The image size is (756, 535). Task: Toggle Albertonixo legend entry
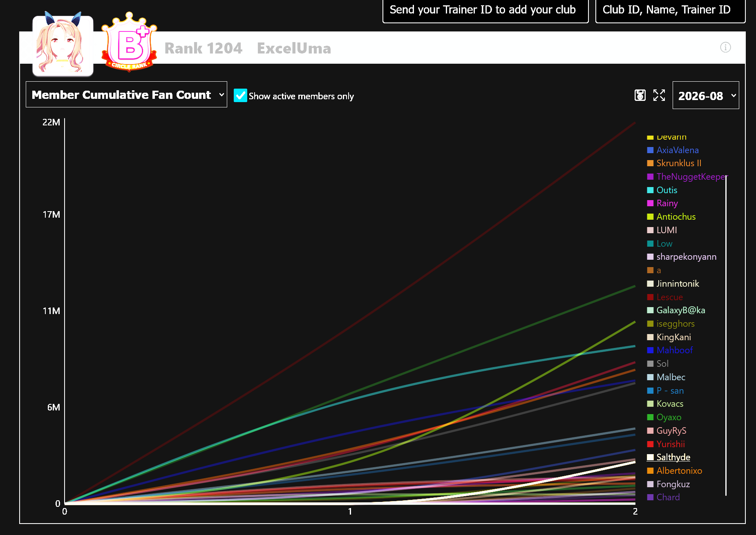point(674,471)
